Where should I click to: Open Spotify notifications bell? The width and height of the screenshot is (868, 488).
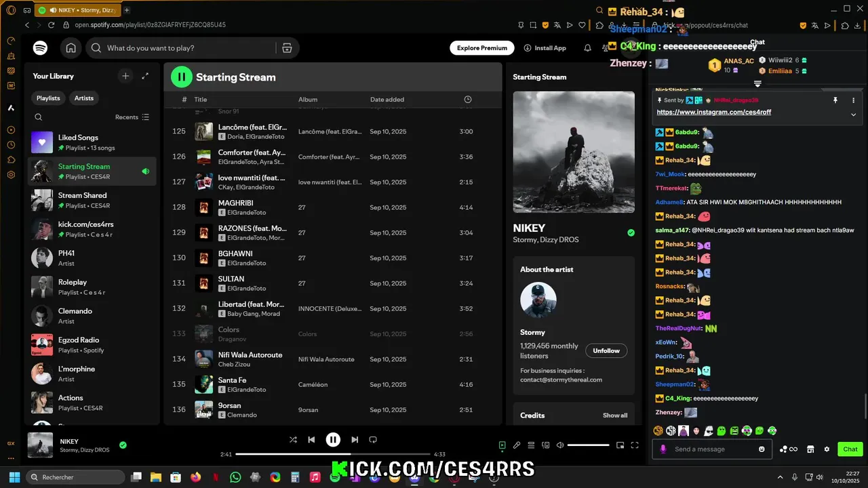pos(587,48)
